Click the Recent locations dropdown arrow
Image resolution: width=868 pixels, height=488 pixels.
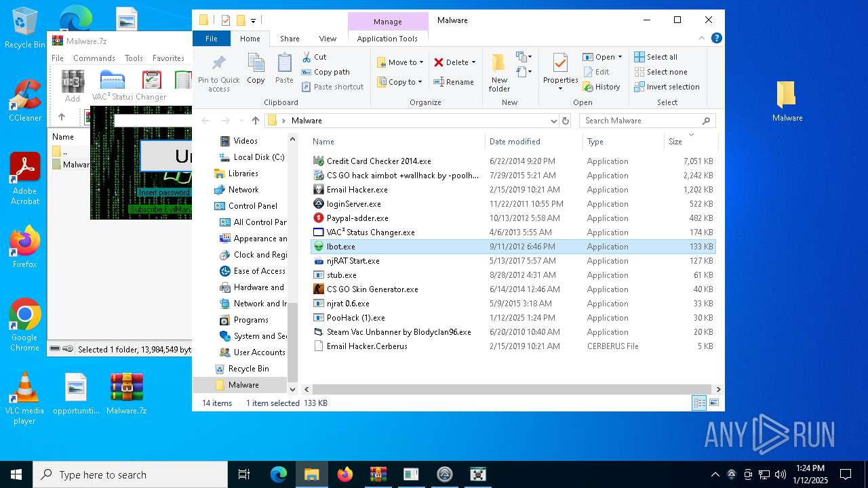[239, 121]
